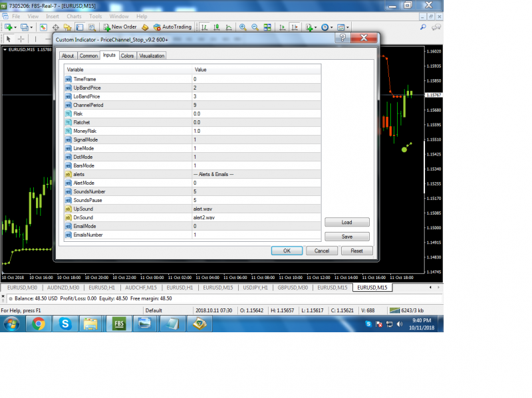The image size is (532, 398).
Task: Select the UpSound value alert.wav
Action: [256, 209]
